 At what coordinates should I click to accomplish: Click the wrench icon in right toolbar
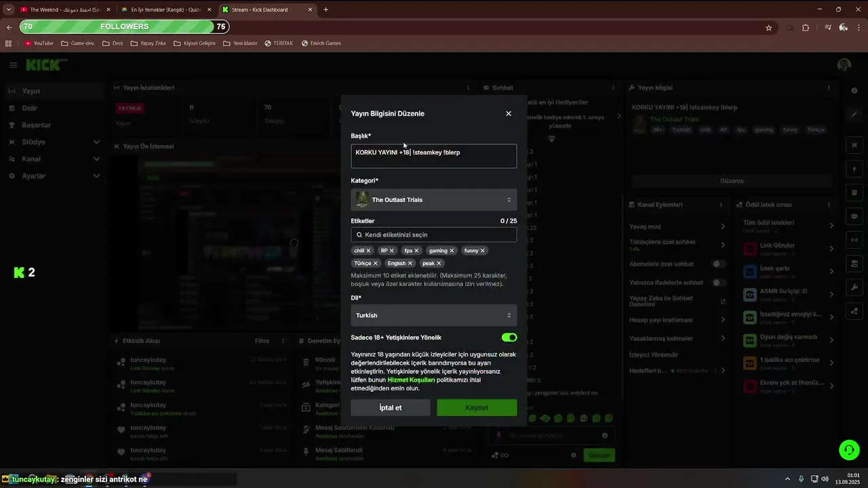(x=854, y=287)
